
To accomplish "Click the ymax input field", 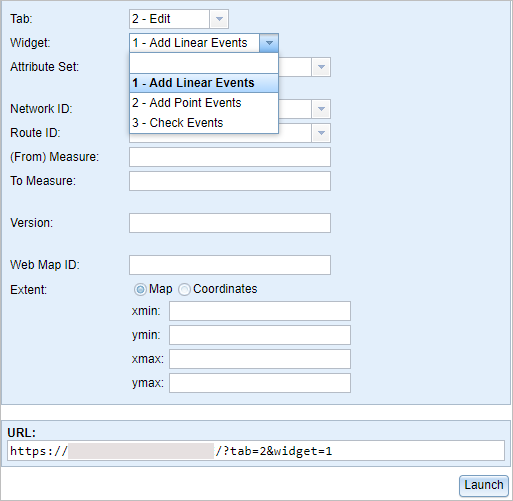I will click(x=260, y=383).
